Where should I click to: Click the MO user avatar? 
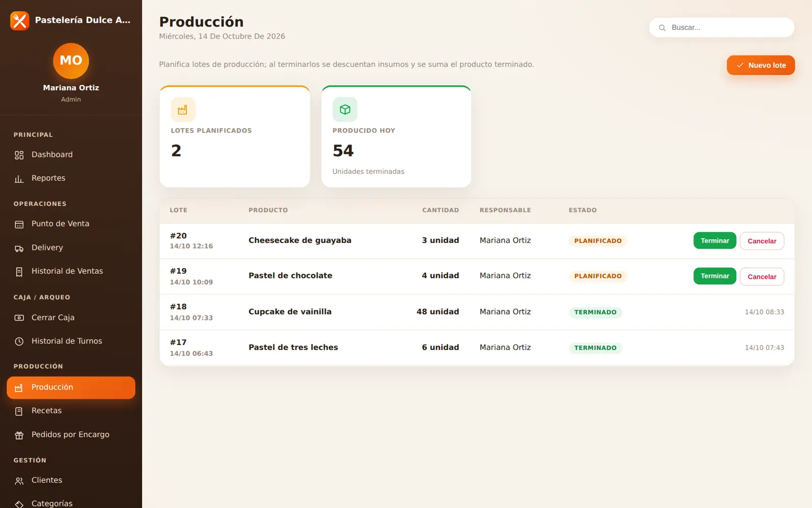71,60
